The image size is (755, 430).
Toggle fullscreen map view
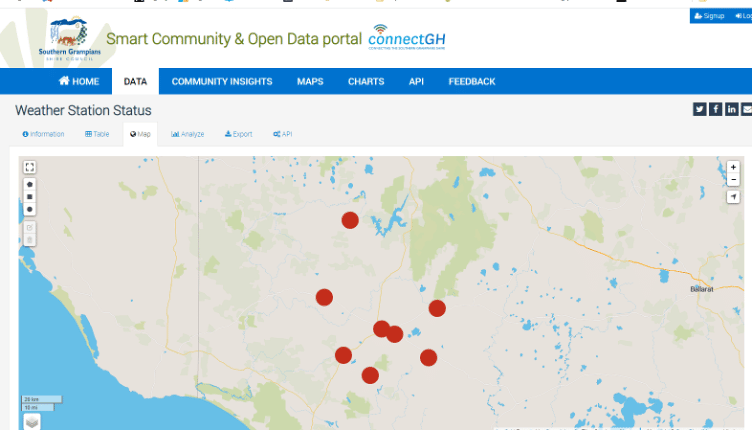click(30, 168)
